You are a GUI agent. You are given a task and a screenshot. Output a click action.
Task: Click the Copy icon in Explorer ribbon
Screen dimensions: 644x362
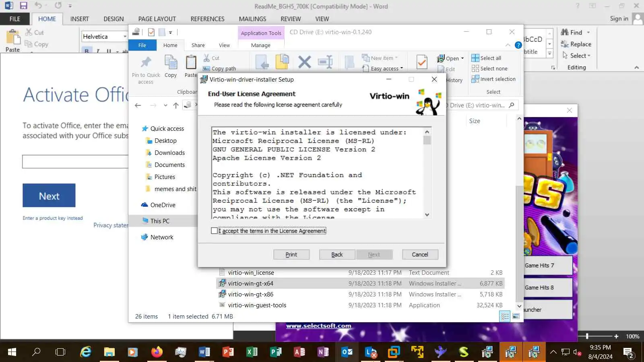pyautogui.click(x=171, y=66)
